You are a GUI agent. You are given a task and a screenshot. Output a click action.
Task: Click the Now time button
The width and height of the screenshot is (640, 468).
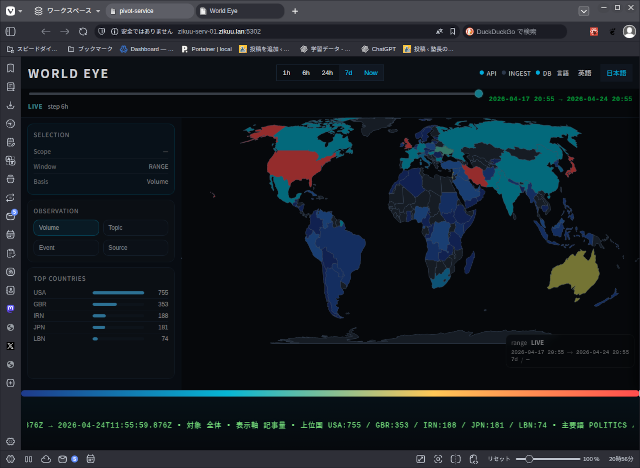(371, 73)
